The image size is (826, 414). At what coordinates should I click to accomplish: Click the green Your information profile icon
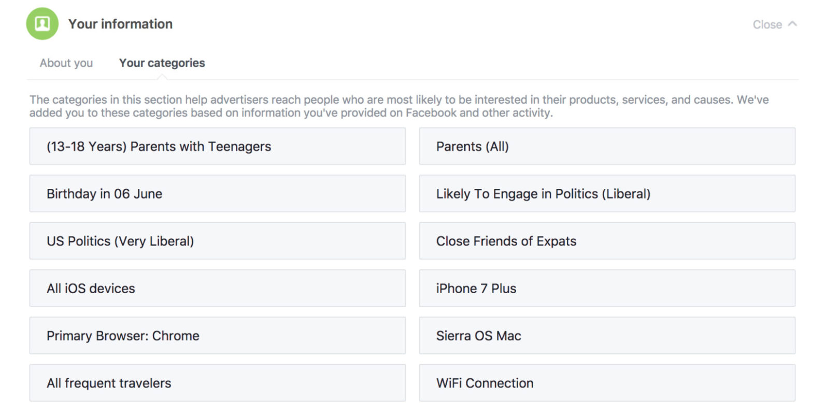click(x=43, y=24)
